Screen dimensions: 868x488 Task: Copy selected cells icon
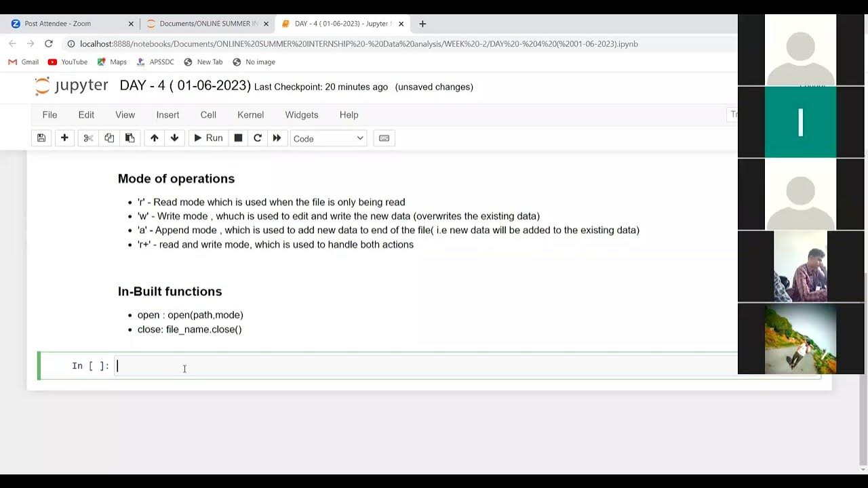[109, 138]
